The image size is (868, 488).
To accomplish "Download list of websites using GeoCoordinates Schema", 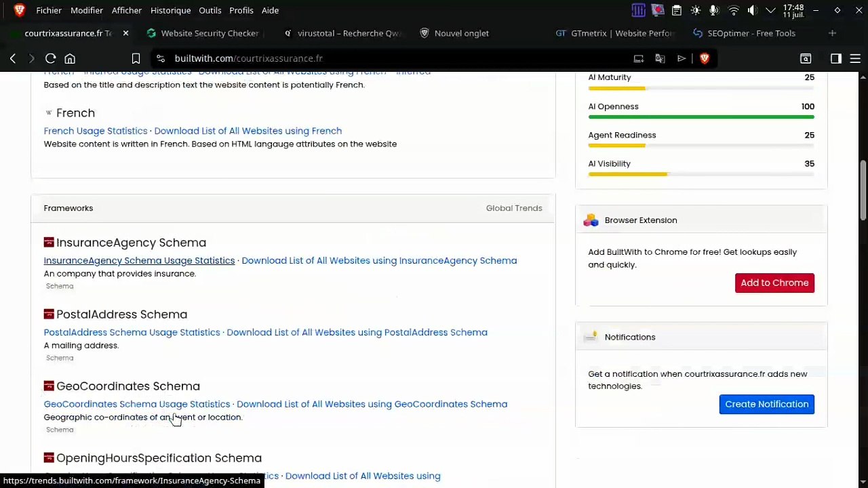I will 372,404.
